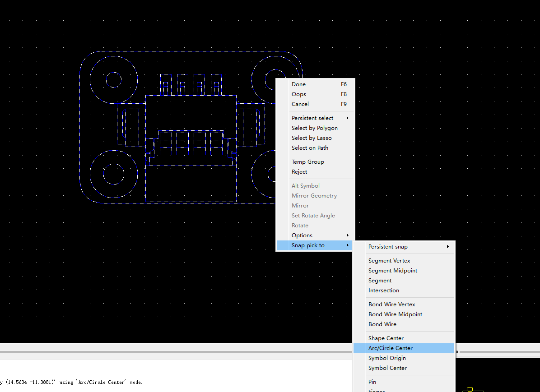Select Oops to undo last action
The width and height of the screenshot is (540, 392).
[315, 94]
